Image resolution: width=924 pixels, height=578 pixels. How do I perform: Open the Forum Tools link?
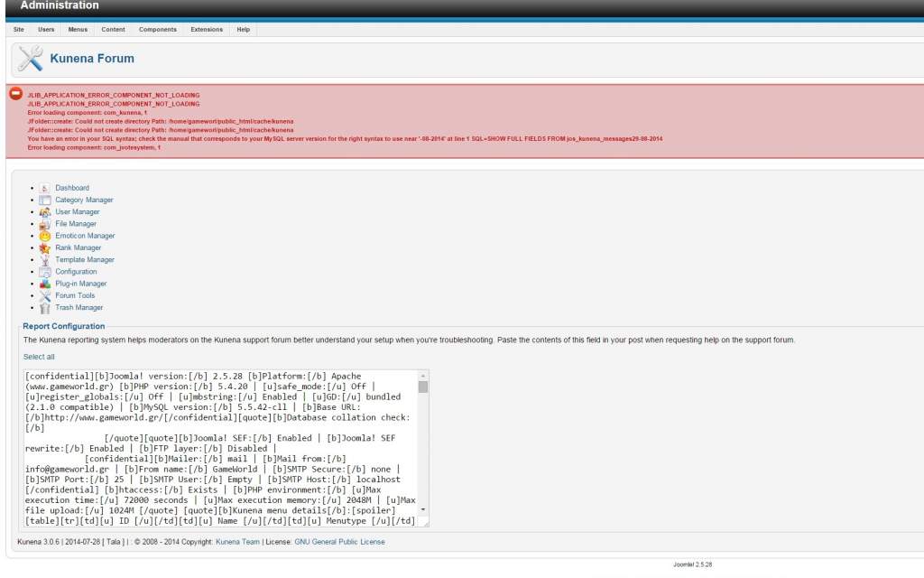point(75,295)
